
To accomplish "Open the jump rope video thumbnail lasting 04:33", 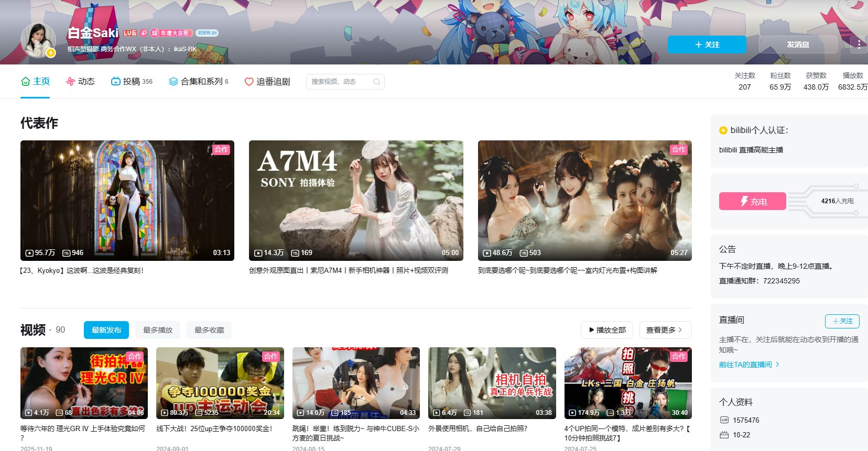I will point(356,383).
